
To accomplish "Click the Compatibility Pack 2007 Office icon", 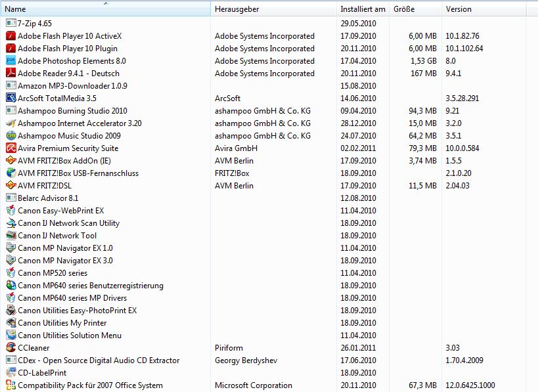I will [x=11, y=385].
